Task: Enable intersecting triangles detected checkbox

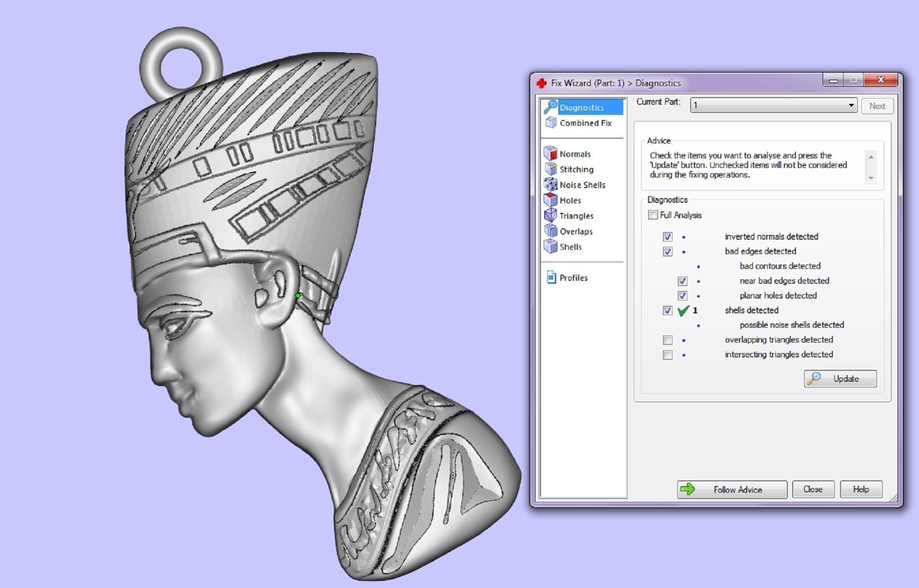Action: coord(668,355)
